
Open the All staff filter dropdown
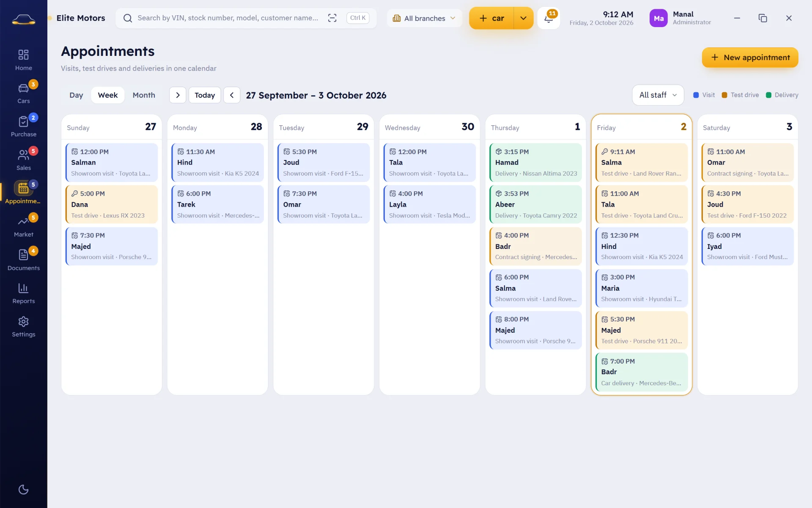point(658,95)
